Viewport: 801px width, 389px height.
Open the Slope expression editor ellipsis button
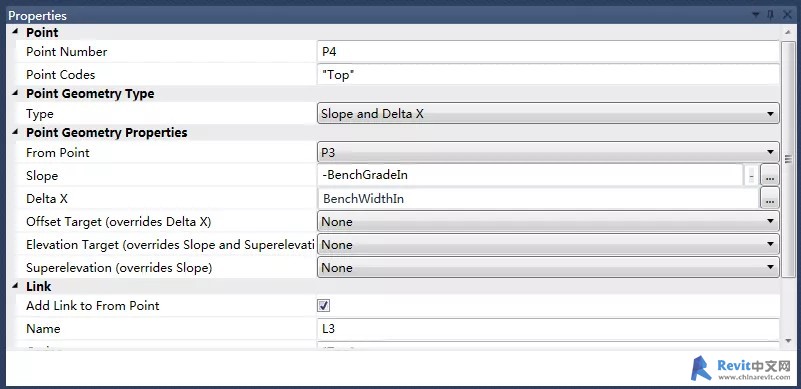coord(770,175)
